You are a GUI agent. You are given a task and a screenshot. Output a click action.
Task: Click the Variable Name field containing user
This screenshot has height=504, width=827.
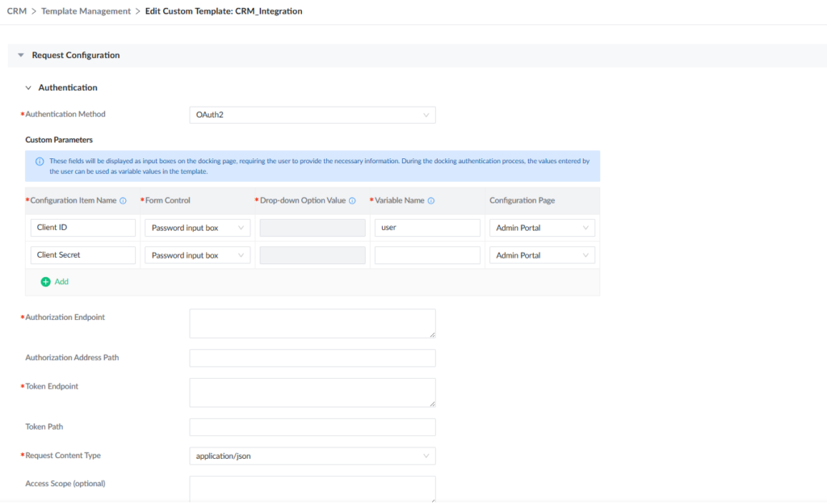click(427, 228)
